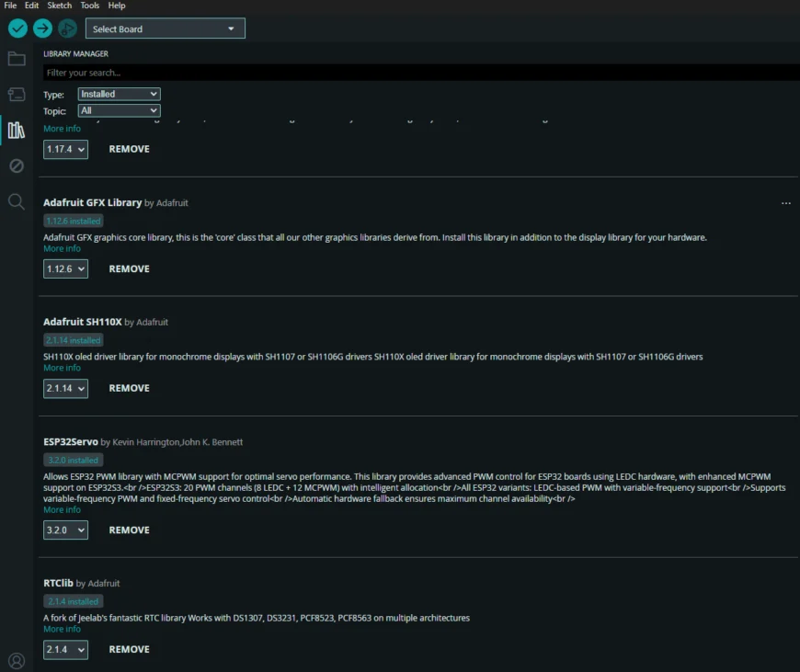Open the Boards Manager sidebar icon
800x672 pixels.
pos(17,95)
